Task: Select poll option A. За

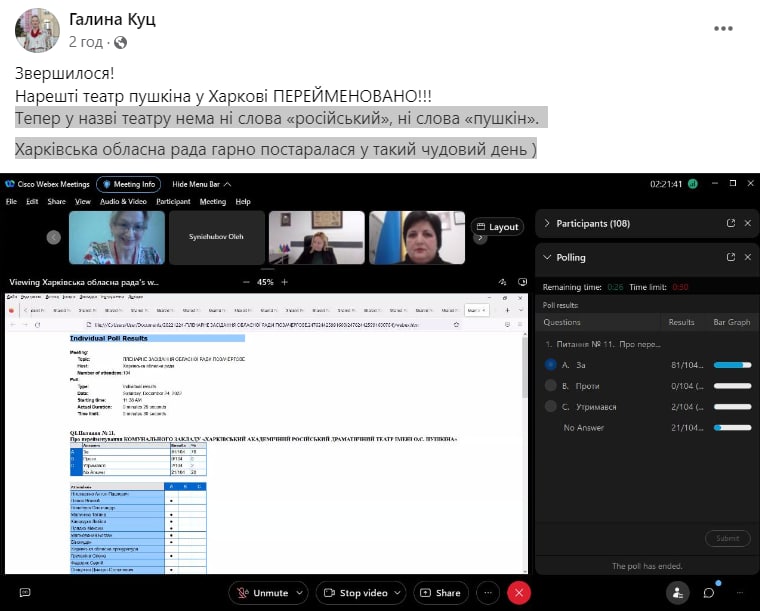Action: 551,365
